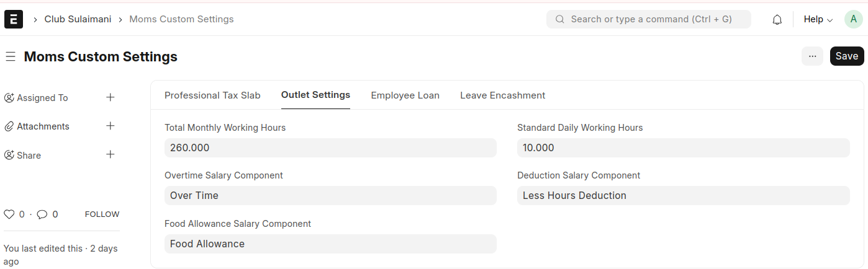Open the three-dots more actions menu
Image resolution: width=868 pixels, height=269 pixels.
pos(812,56)
